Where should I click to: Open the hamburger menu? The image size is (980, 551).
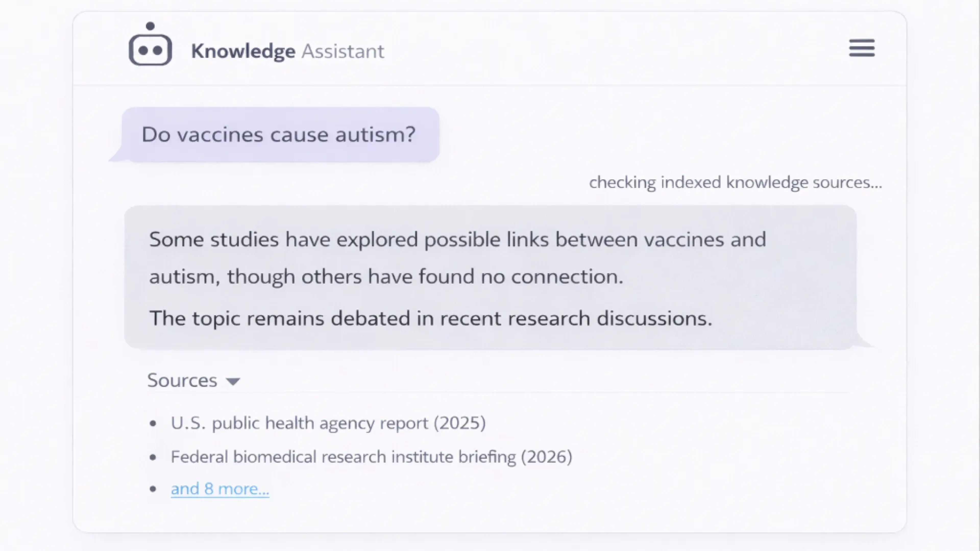[862, 48]
